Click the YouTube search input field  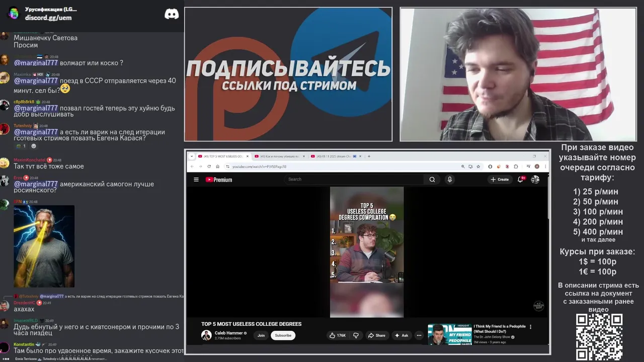pyautogui.click(x=354, y=179)
